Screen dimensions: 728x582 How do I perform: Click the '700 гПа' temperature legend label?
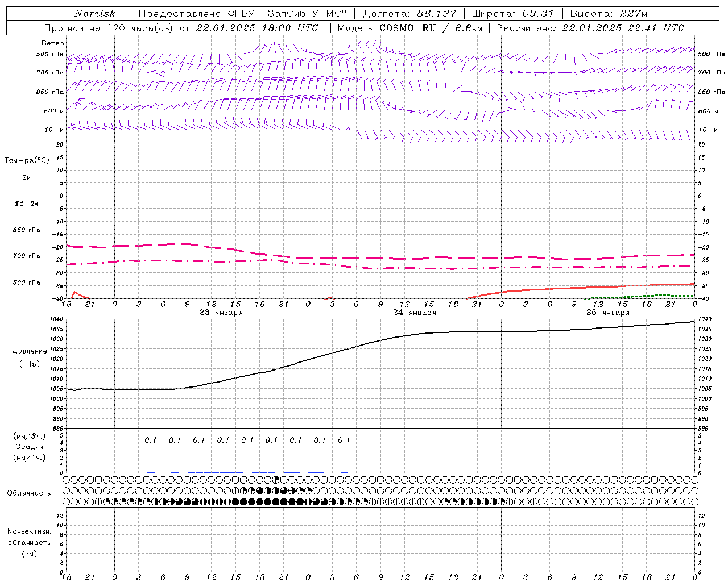coord(27,256)
